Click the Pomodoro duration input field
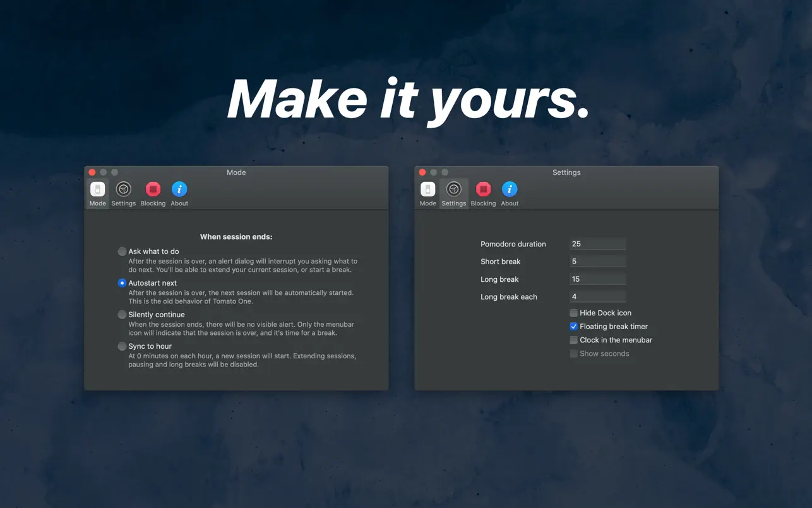The width and height of the screenshot is (812, 508). pyautogui.click(x=597, y=243)
